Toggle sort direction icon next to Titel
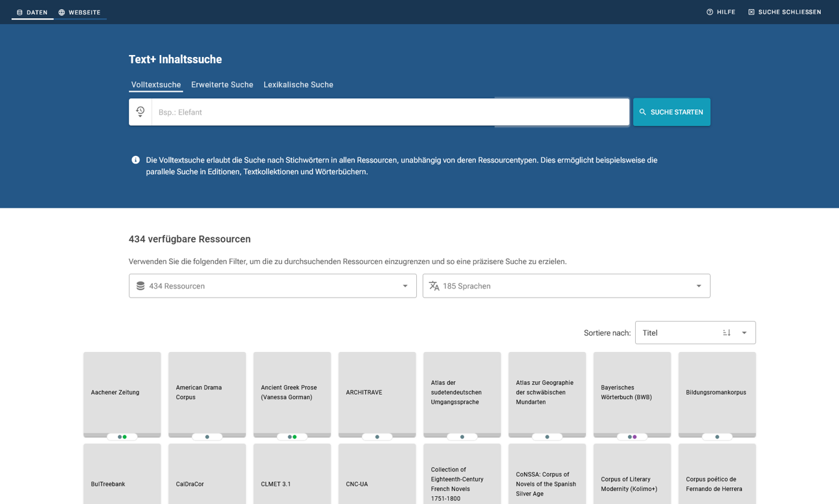 (x=727, y=333)
